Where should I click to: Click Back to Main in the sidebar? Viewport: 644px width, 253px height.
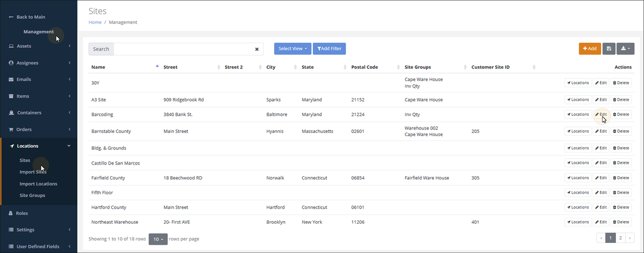pyautogui.click(x=27, y=17)
